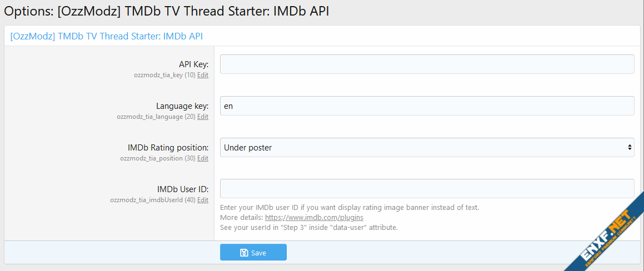Click the "IMDb Rating position:" label
644x271 pixels.
168,148
